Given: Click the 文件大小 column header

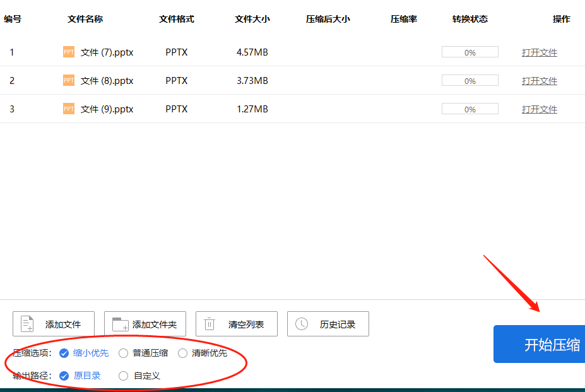Looking at the screenshot, I should [x=252, y=19].
